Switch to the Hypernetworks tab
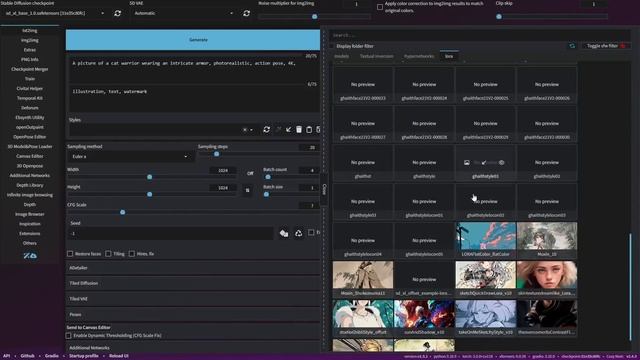 pyautogui.click(x=419, y=56)
